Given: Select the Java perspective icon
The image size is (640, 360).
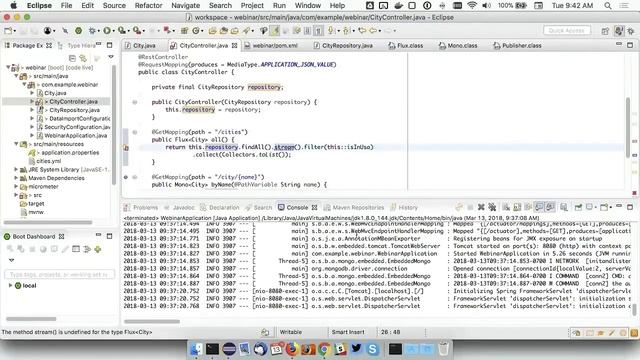Looking at the screenshot, I should [619, 31].
